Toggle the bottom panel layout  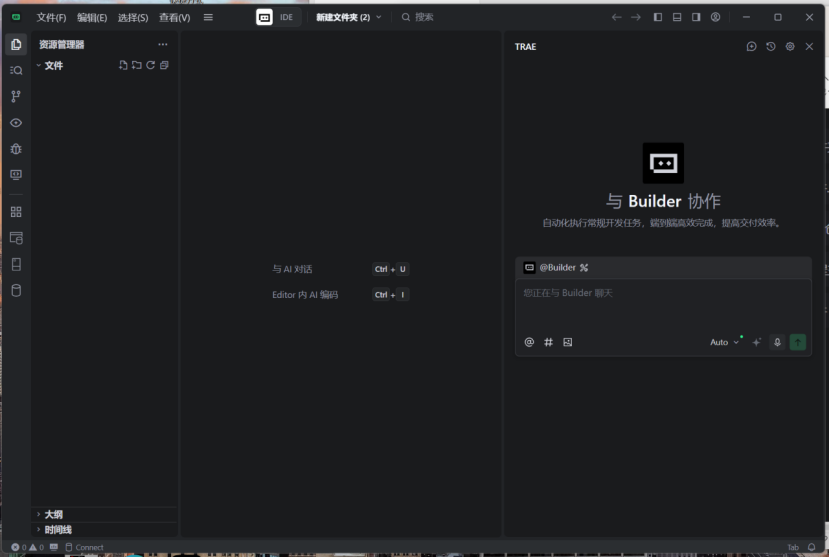[677, 17]
